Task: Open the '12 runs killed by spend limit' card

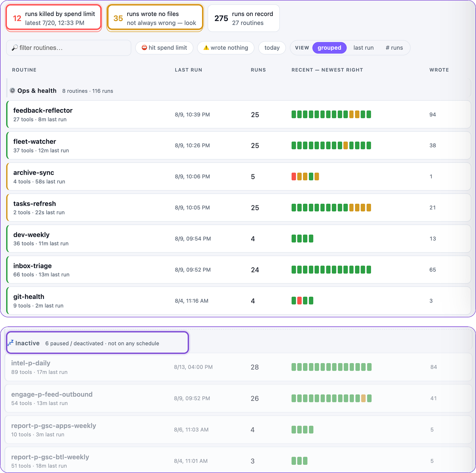Action: 54,18
